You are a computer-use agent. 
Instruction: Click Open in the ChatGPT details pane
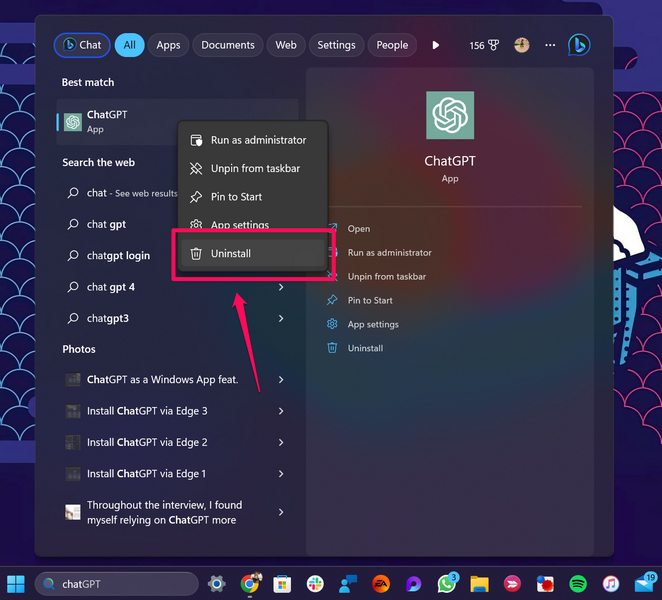pos(358,229)
